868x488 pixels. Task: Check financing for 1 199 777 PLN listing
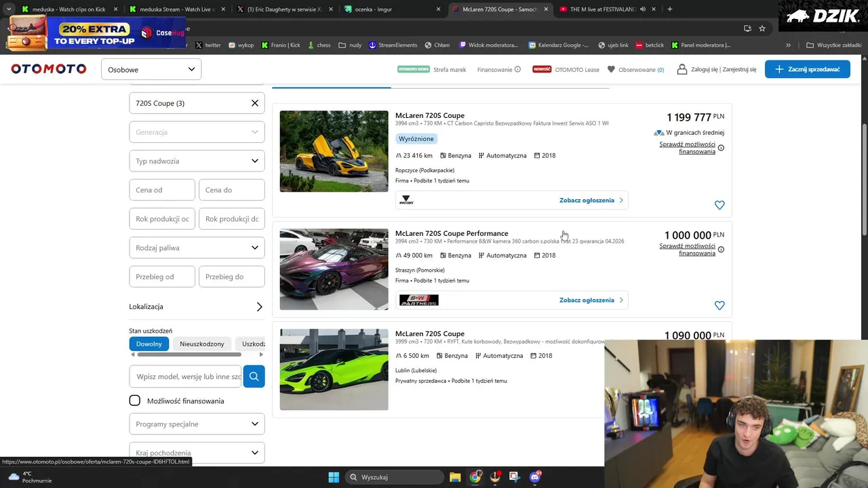(687, 148)
